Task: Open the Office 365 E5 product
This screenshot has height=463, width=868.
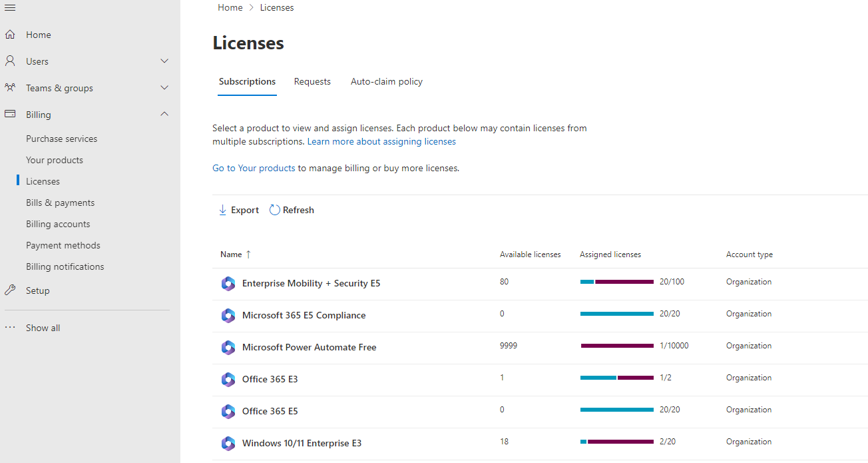Action: tap(270, 411)
